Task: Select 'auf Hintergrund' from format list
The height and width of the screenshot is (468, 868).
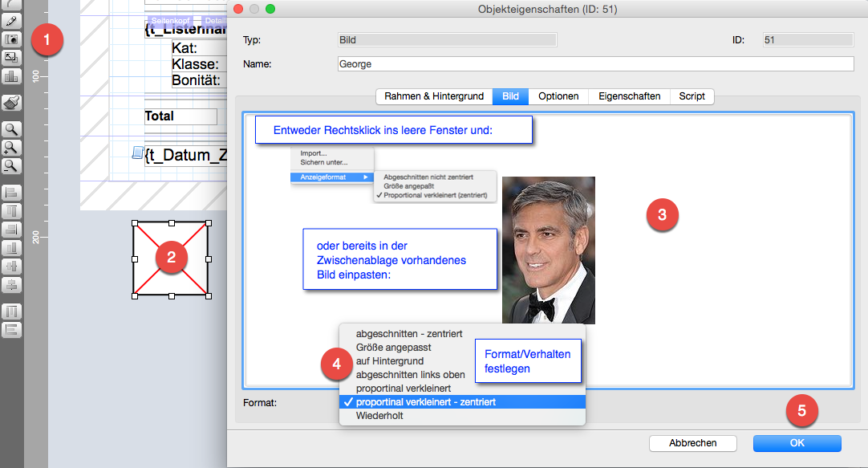Action: point(389,361)
